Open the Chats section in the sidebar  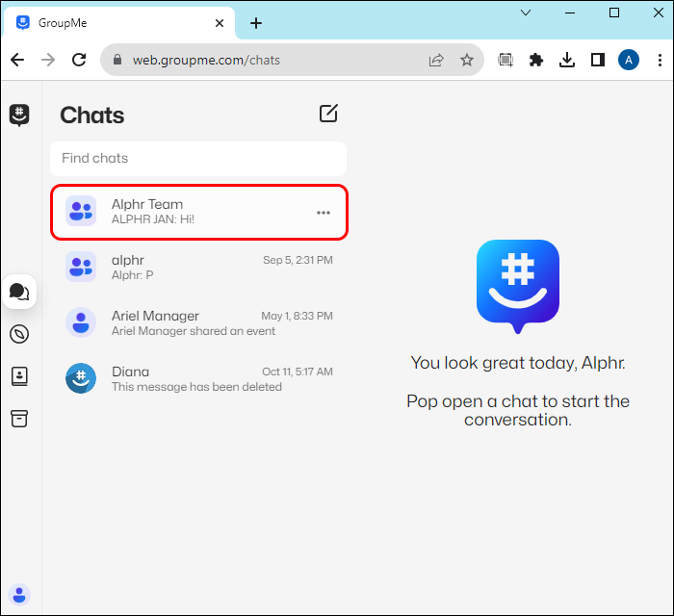coord(19,292)
